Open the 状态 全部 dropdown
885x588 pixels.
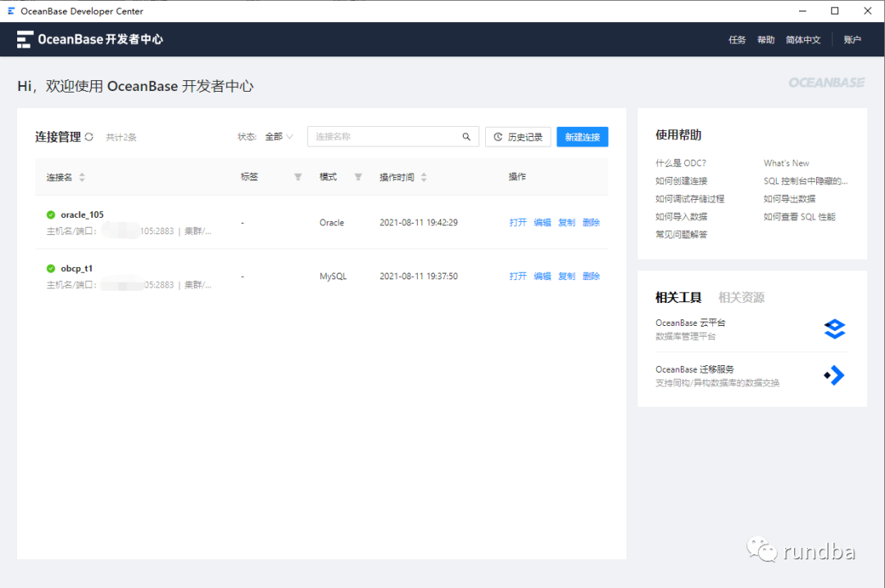point(279,137)
